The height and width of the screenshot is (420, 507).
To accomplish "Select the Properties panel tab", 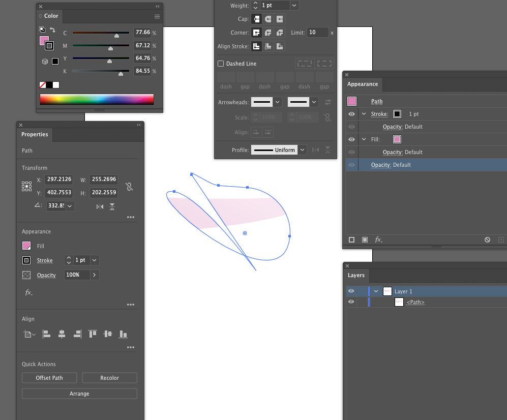I will (x=35, y=135).
